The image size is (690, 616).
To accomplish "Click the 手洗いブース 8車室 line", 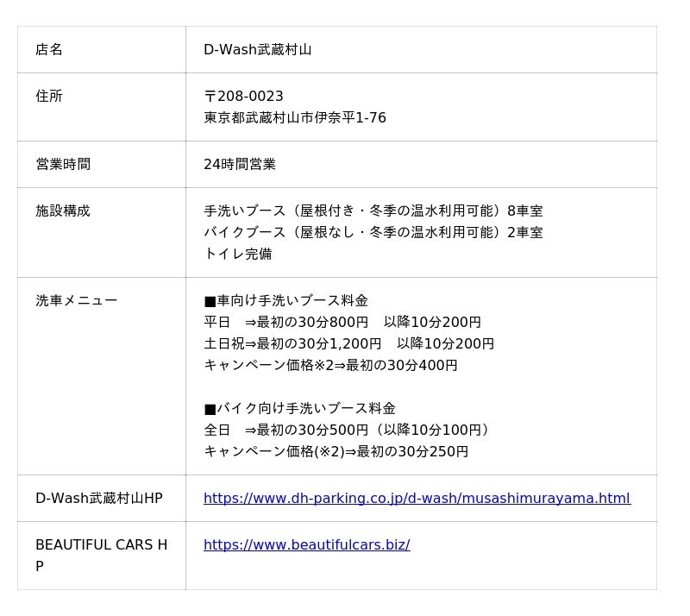I will coord(373,211).
